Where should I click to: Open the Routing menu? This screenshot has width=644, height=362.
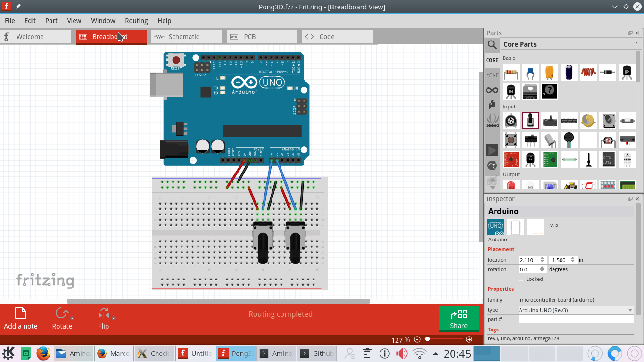(136, 21)
